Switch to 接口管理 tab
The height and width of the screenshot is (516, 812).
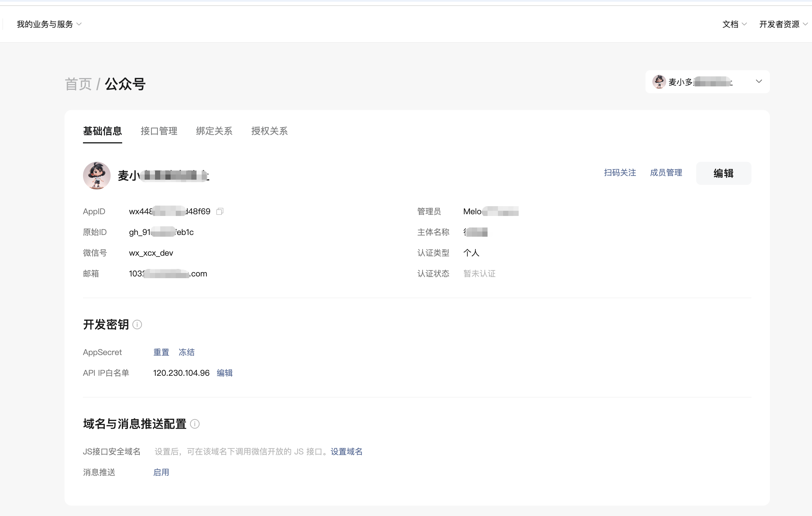[159, 131]
